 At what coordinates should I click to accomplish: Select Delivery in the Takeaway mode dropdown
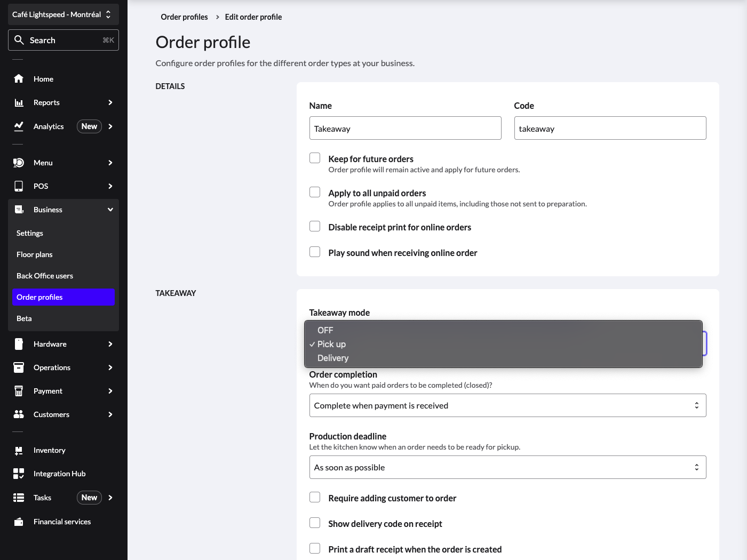point(332,358)
